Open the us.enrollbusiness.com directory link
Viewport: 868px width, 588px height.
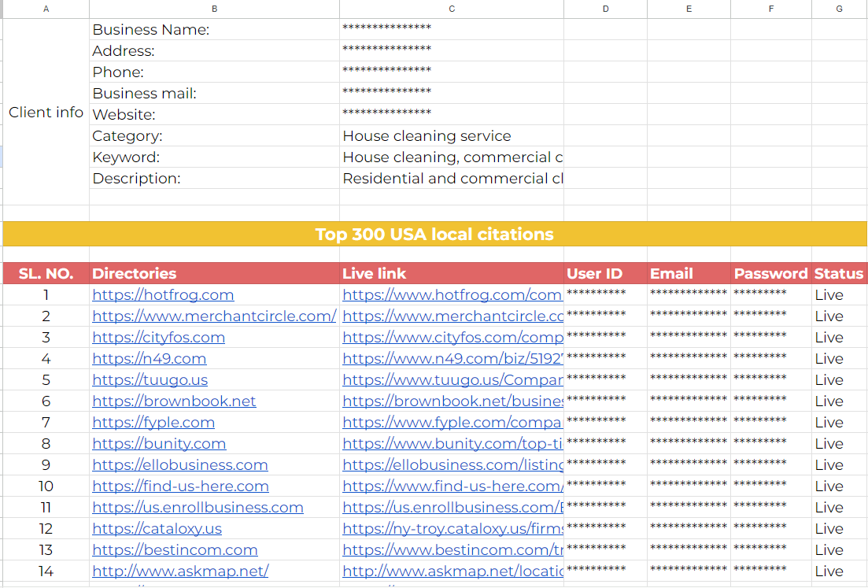[x=198, y=507]
